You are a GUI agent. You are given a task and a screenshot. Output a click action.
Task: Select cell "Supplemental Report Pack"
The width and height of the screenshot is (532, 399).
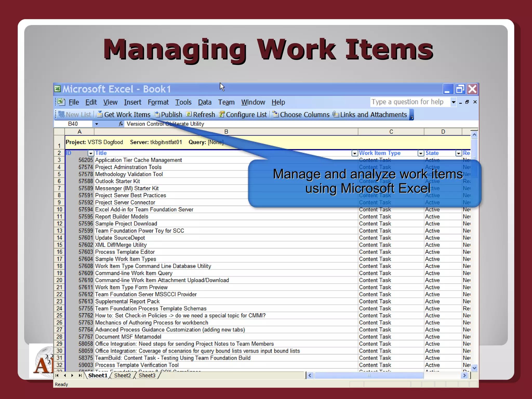[x=226, y=301]
